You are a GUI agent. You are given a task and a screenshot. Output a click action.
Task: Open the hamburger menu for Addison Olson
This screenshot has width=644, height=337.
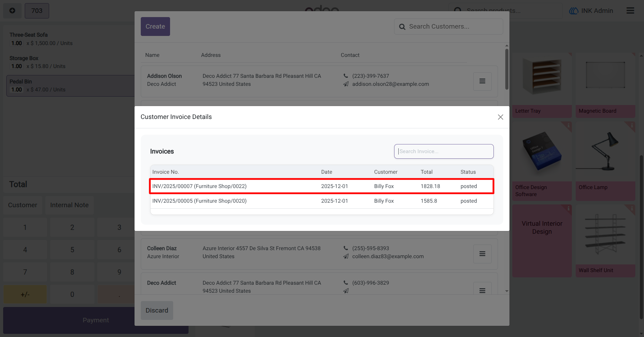(482, 81)
